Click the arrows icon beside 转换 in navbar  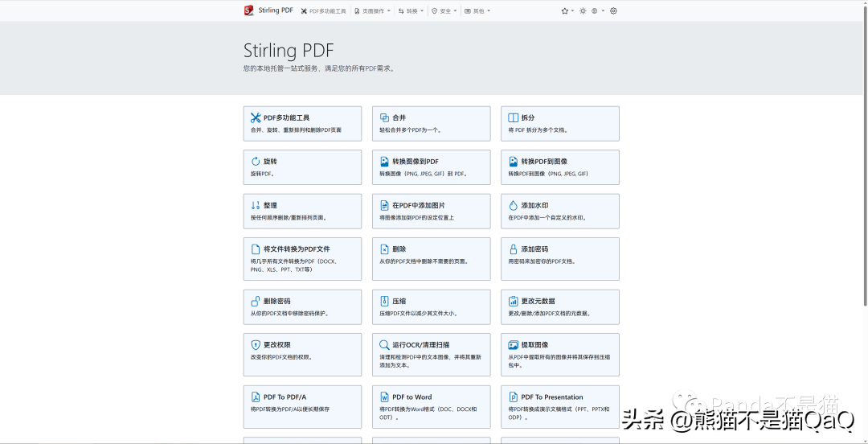coord(401,11)
